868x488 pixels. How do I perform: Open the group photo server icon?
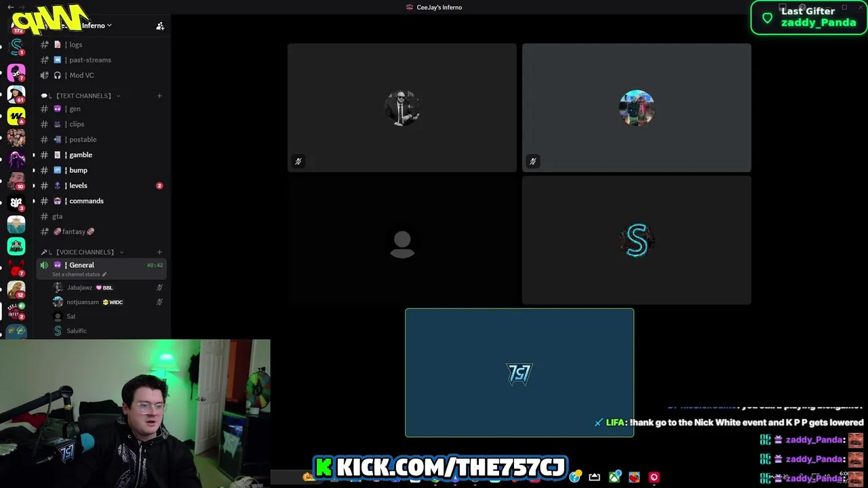coord(16,138)
